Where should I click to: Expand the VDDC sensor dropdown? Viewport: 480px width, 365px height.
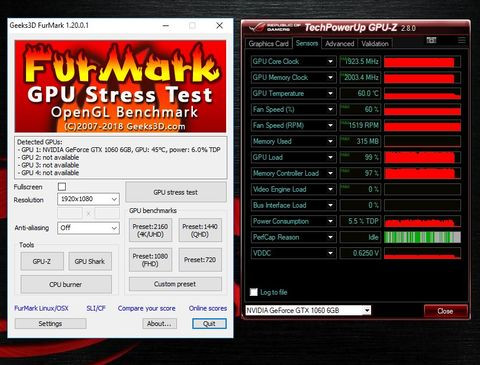330,253
